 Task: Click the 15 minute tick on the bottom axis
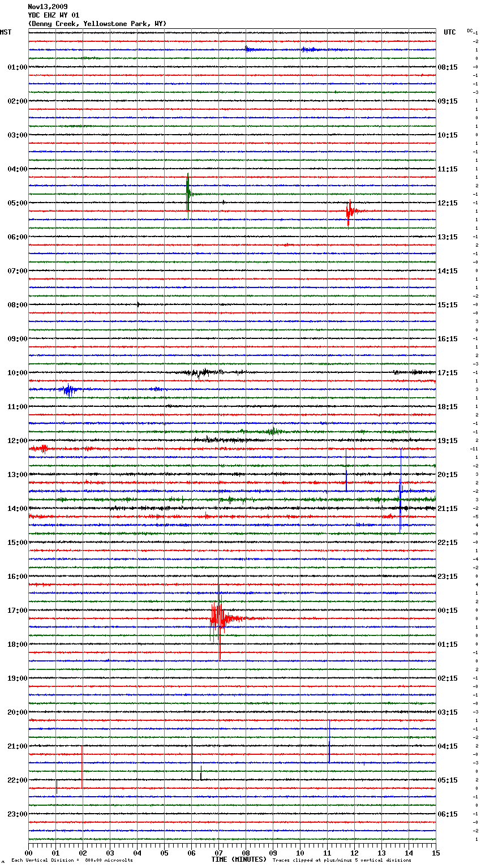coord(436,853)
